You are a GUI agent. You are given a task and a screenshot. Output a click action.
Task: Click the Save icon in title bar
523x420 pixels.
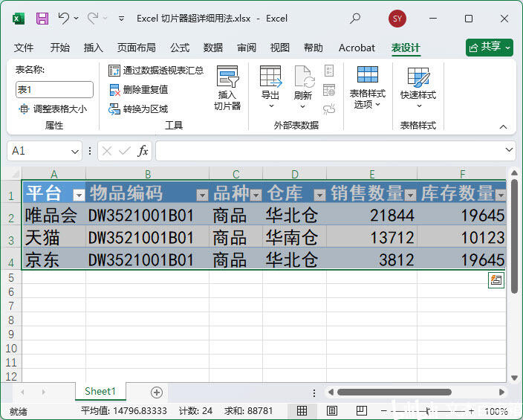(x=42, y=19)
